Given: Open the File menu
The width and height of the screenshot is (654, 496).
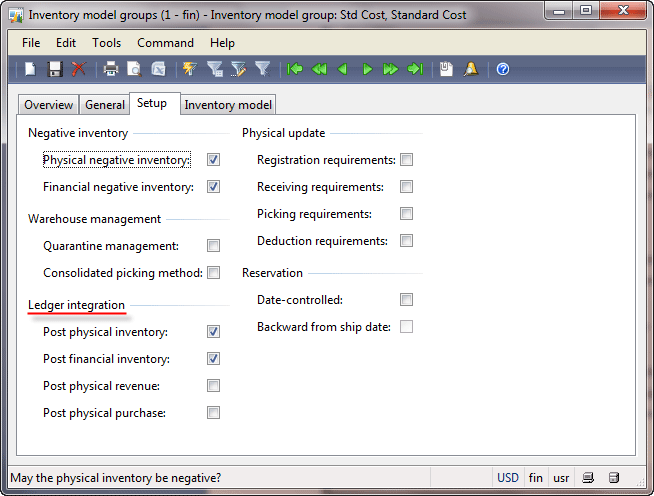Looking at the screenshot, I should 31,43.
